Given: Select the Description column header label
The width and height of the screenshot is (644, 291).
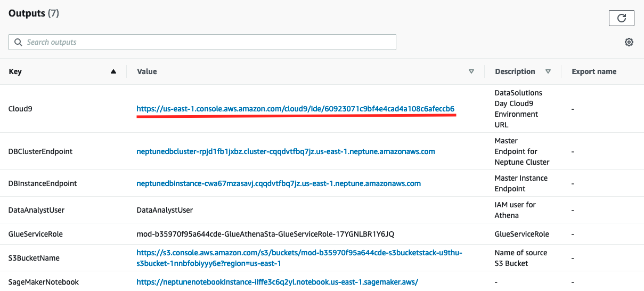Looking at the screenshot, I should click(x=515, y=71).
